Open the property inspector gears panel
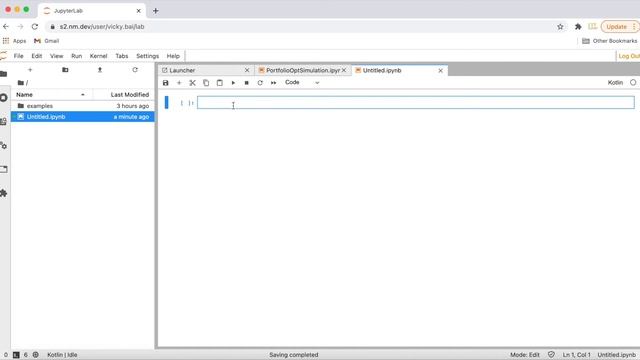The image size is (640, 360). (x=4, y=145)
